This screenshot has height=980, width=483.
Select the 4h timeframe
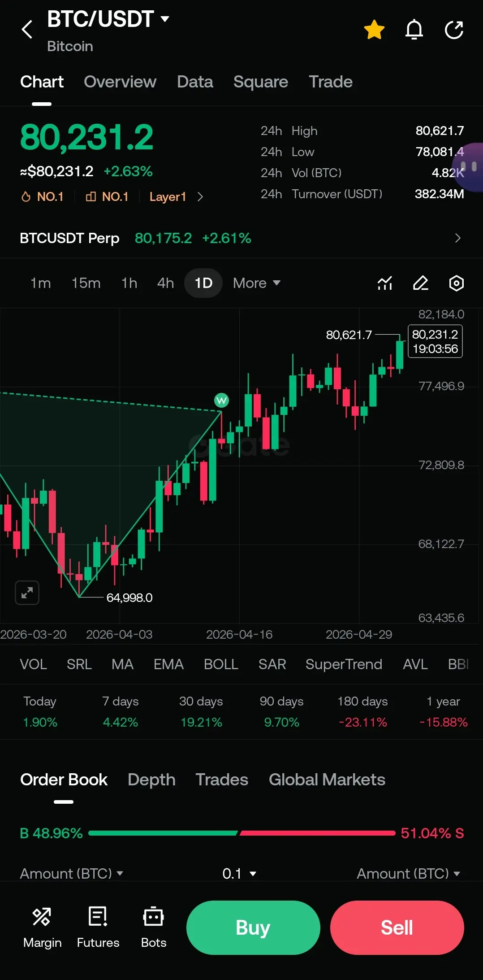click(165, 283)
